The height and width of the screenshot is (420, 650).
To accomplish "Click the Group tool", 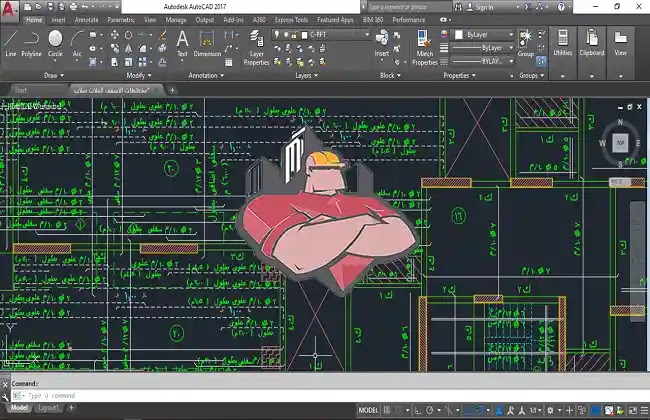I will coord(526,44).
